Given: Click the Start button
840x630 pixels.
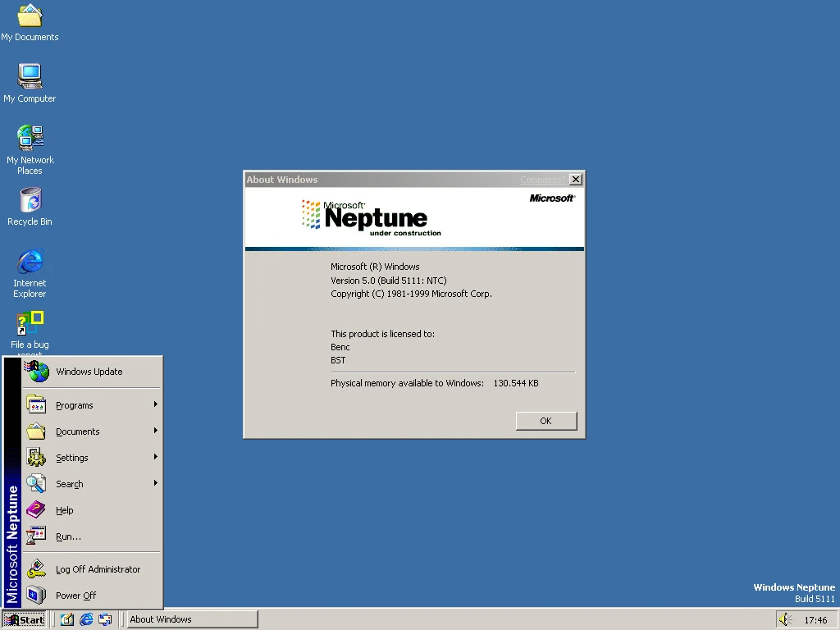Looking at the screenshot, I should (24, 619).
